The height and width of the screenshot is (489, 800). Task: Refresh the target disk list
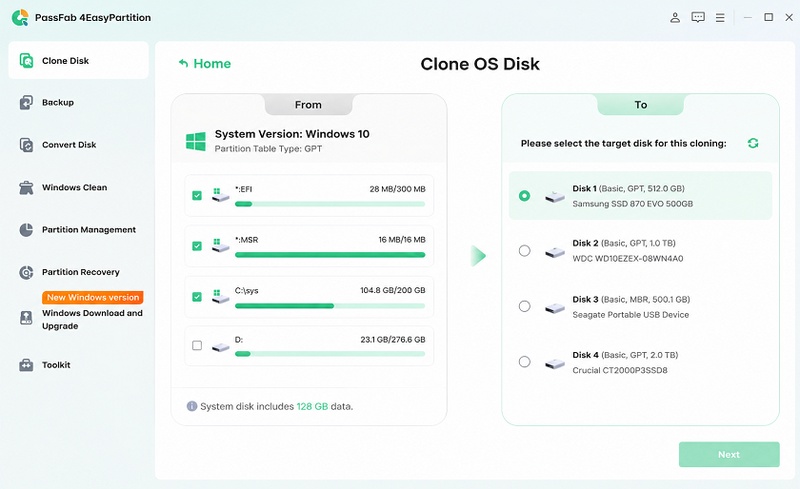tap(753, 143)
